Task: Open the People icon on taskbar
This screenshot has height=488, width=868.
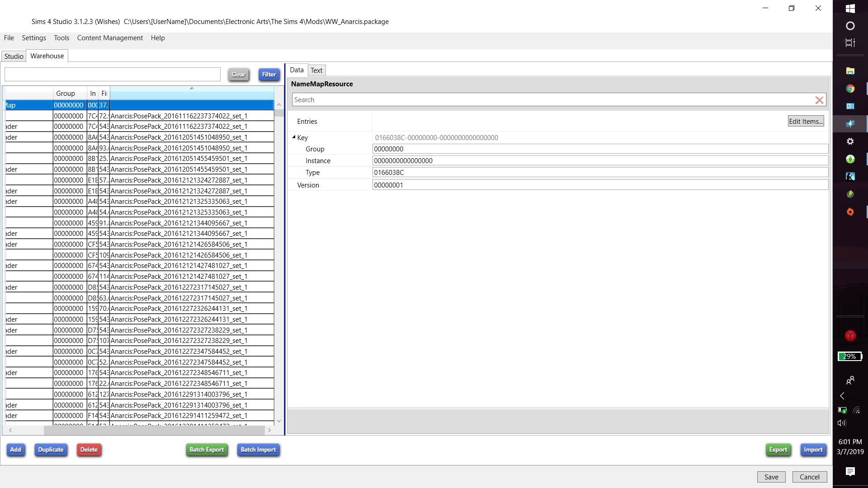Action: point(850,380)
